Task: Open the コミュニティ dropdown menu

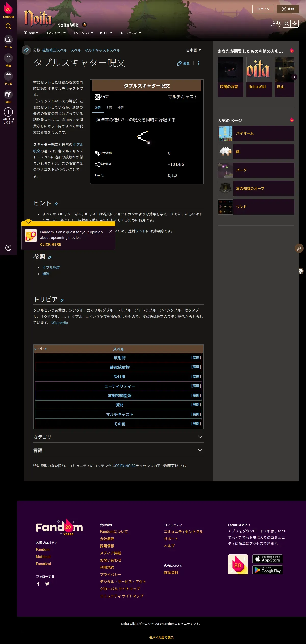Action: 130,33
